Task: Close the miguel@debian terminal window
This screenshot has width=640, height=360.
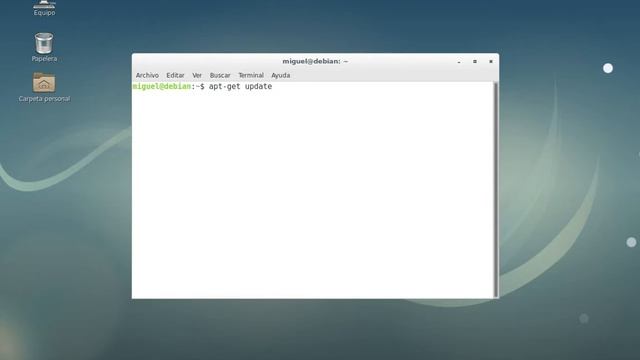Action: tap(491, 62)
